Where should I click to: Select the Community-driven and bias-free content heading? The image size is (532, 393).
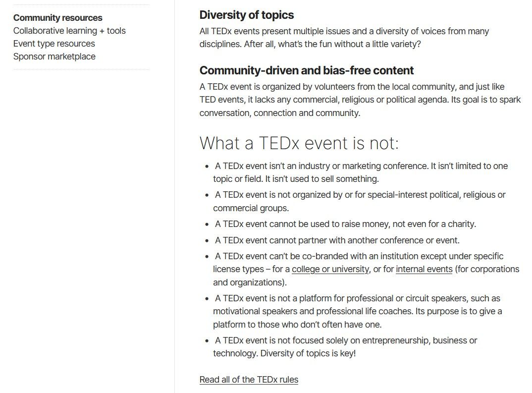pyautogui.click(x=306, y=70)
